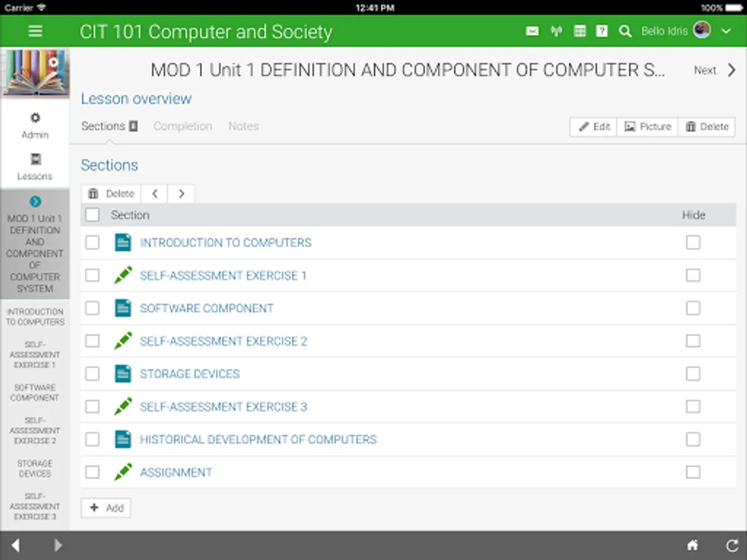747x560 pixels.
Task: Open the hamburger menu in header
Action: tap(35, 31)
